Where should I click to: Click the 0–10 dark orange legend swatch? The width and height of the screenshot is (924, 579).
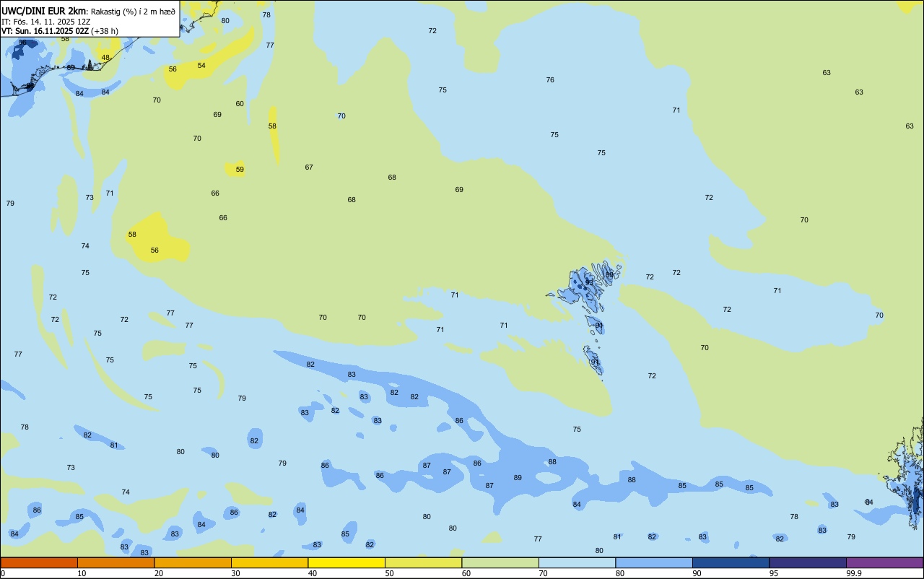(39, 562)
